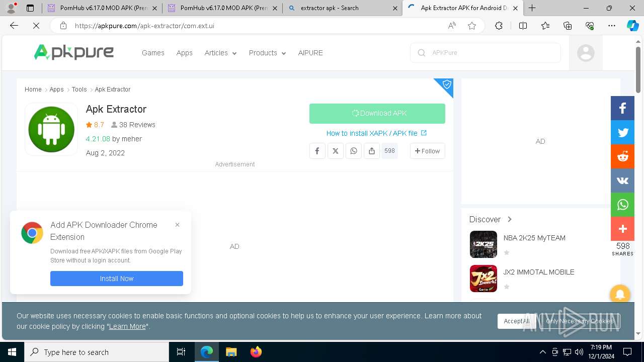Switch to the first PornHub MOD APK tab

pos(102,8)
